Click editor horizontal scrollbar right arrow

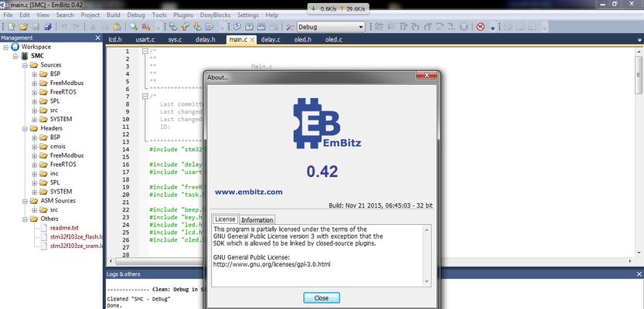coord(630,261)
